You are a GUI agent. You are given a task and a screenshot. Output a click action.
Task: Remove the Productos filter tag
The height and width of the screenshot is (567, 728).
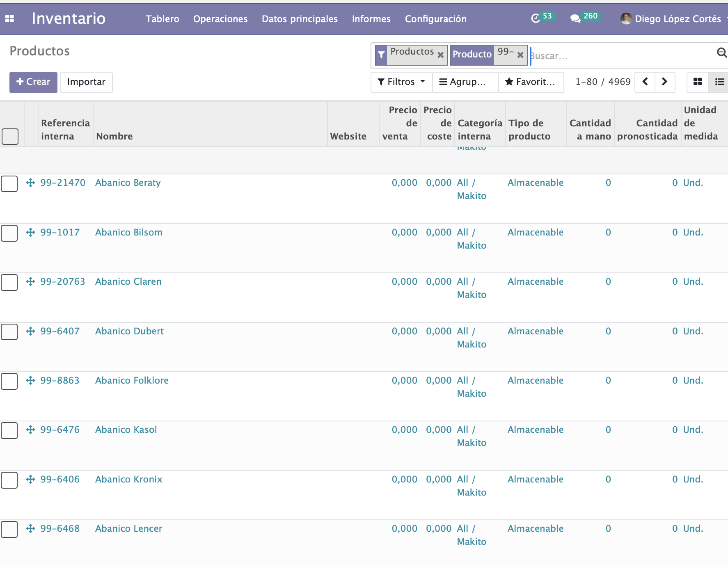pos(440,55)
